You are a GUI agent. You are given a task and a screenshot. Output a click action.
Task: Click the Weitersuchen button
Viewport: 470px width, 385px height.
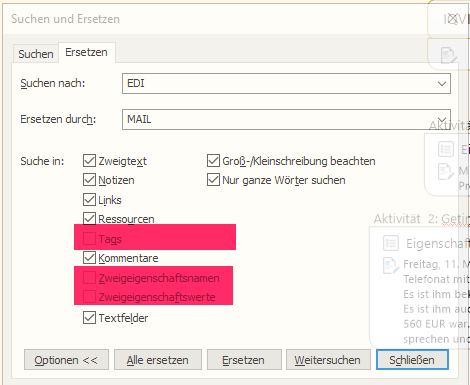click(x=328, y=360)
